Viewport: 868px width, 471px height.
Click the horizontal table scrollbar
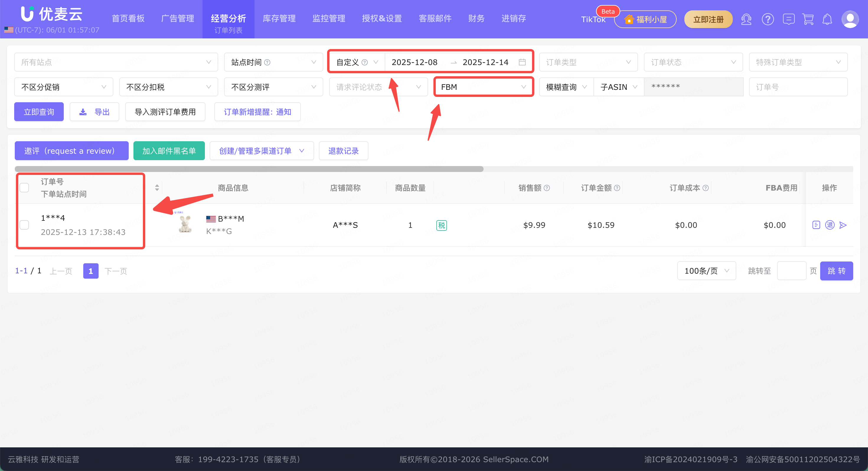(249, 169)
